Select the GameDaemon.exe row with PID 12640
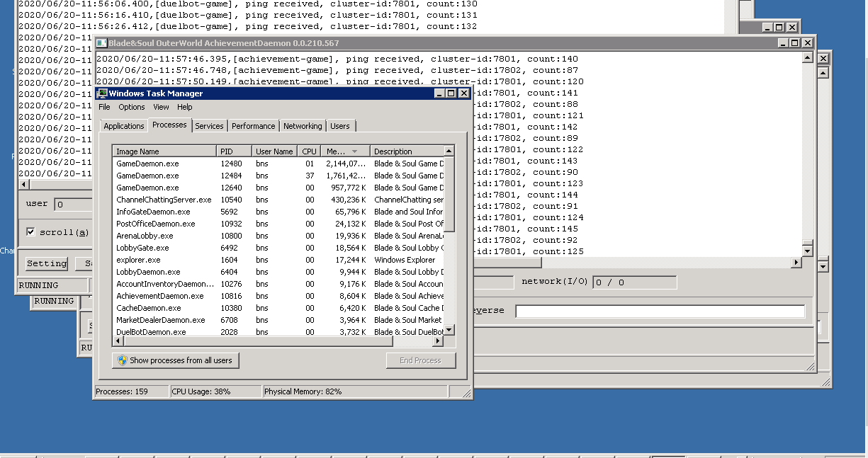 (278, 188)
